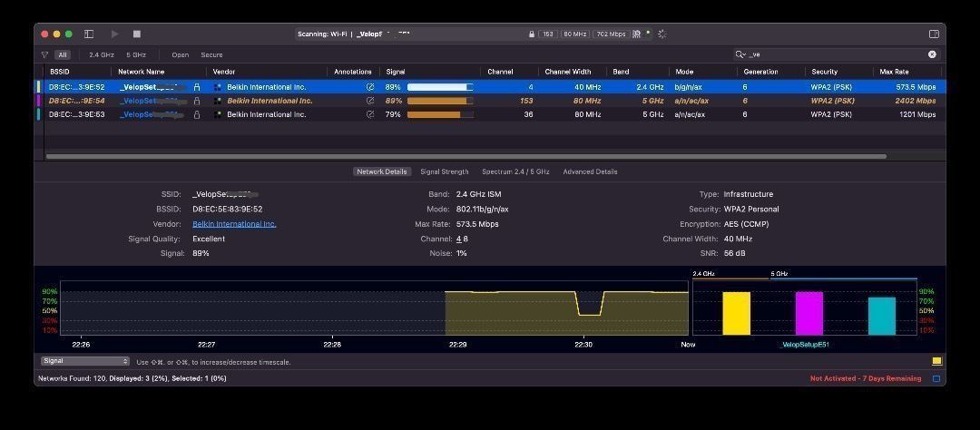Image resolution: width=980 pixels, height=430 pixels.
Task: Show only Secure networks
Action: pos(211,54)
